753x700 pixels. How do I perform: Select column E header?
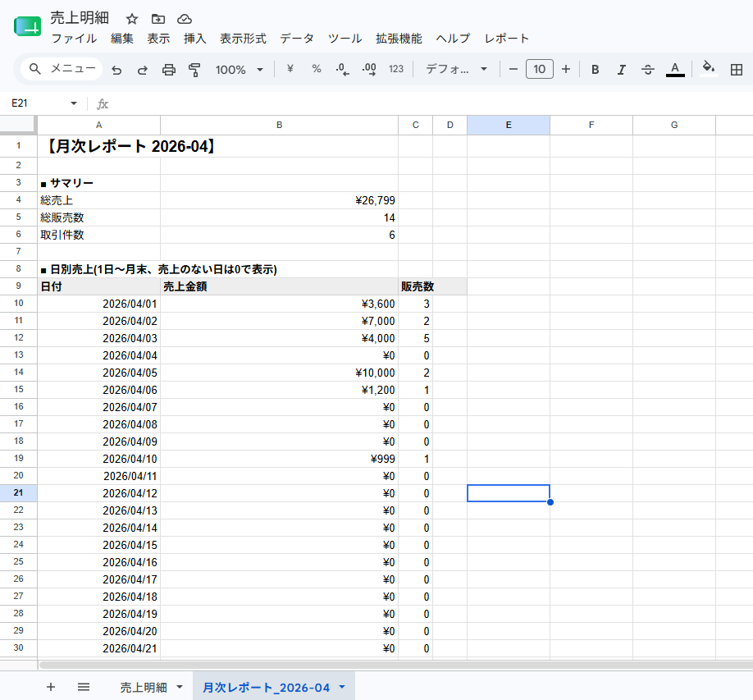[509, 125]
